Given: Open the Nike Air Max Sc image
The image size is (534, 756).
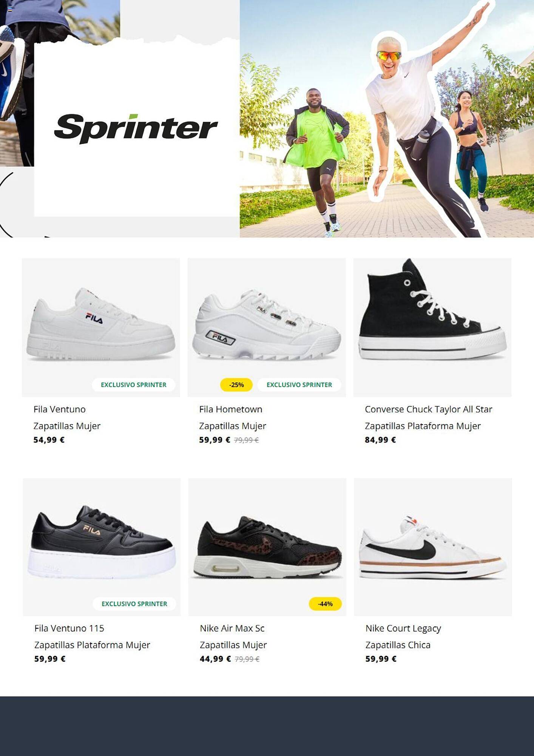Looking at the screenshot, I should tap(267, 547).
